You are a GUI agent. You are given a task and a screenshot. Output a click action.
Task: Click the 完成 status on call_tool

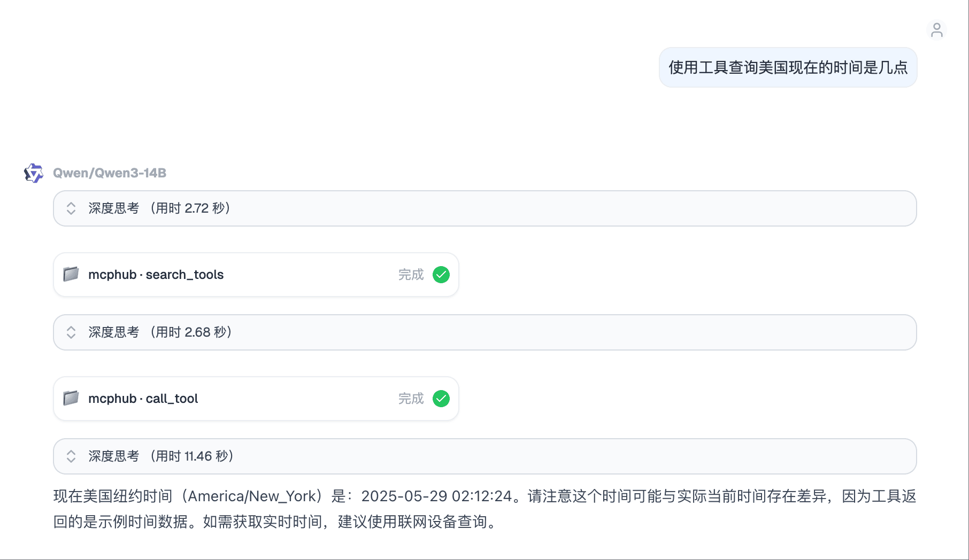coord(411,399)
